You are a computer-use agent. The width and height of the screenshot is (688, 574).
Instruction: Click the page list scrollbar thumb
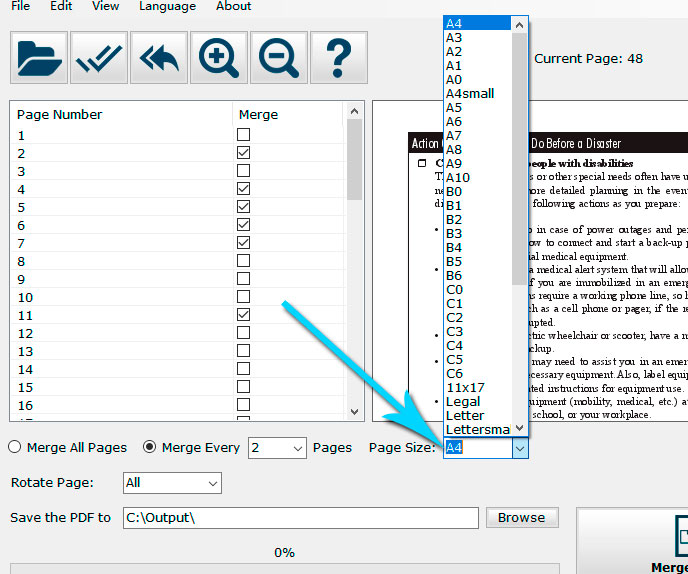pyautogui.click(x=355, y=160)
